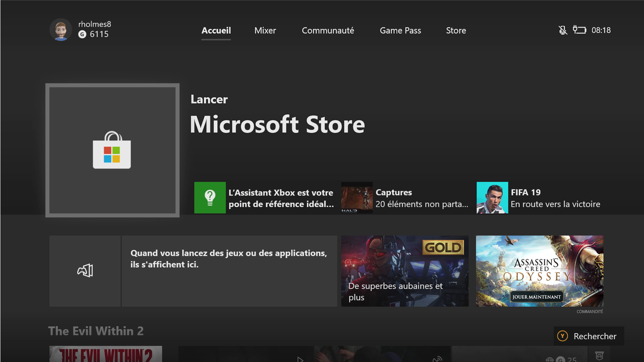Go to the Game Pass tab

(x=400, y=30)
